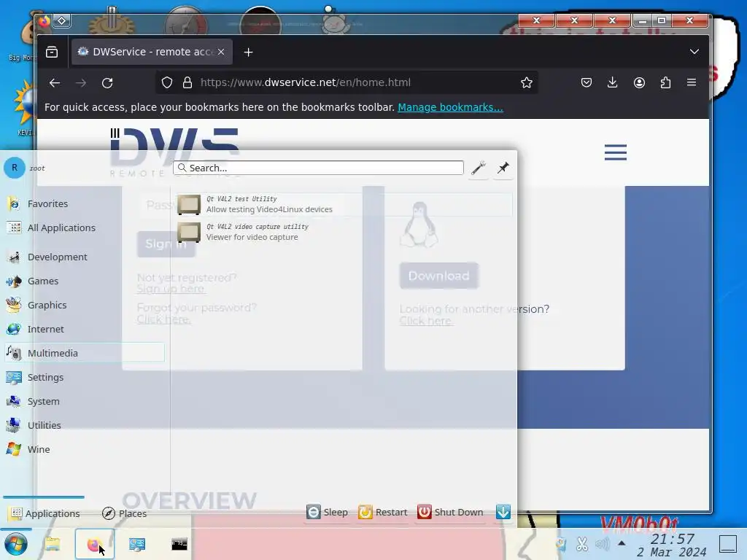Reload the DWService page
This screenshot has height=560, width=747.
pyautogui.click(x=107, y=83)
